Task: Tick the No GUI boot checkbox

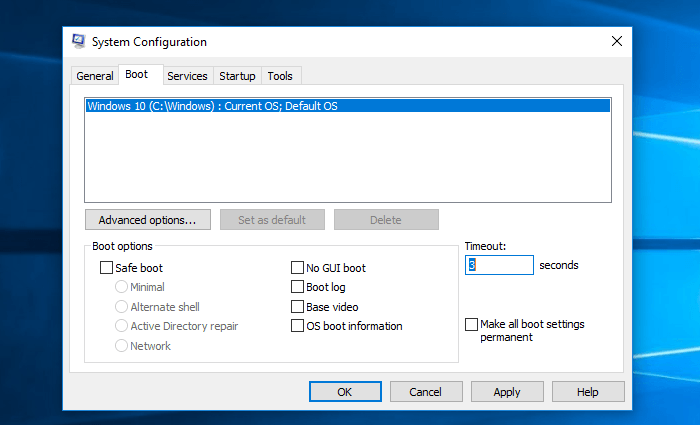Action: [297, 268]
